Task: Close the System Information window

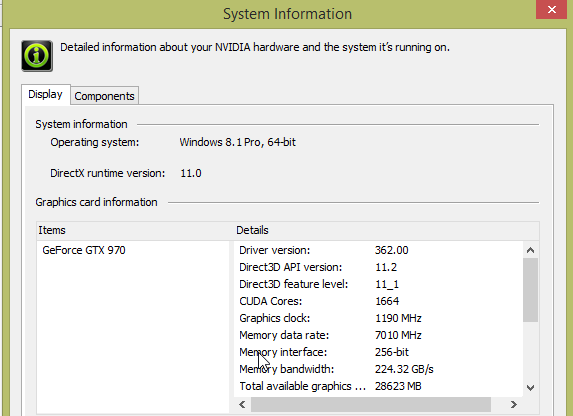Action: point(551,10)
